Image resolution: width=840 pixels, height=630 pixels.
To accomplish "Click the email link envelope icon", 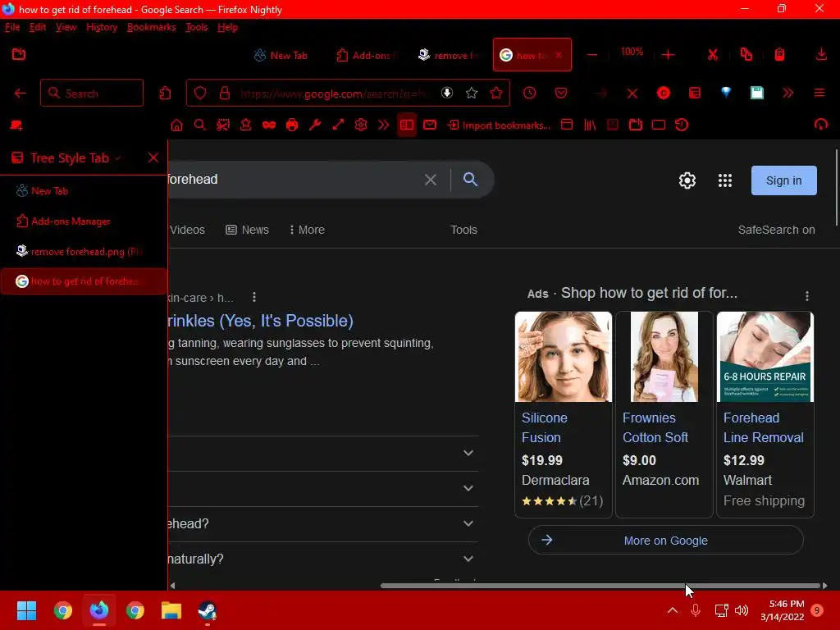I will pyautogui.click(x=430, y=126).
